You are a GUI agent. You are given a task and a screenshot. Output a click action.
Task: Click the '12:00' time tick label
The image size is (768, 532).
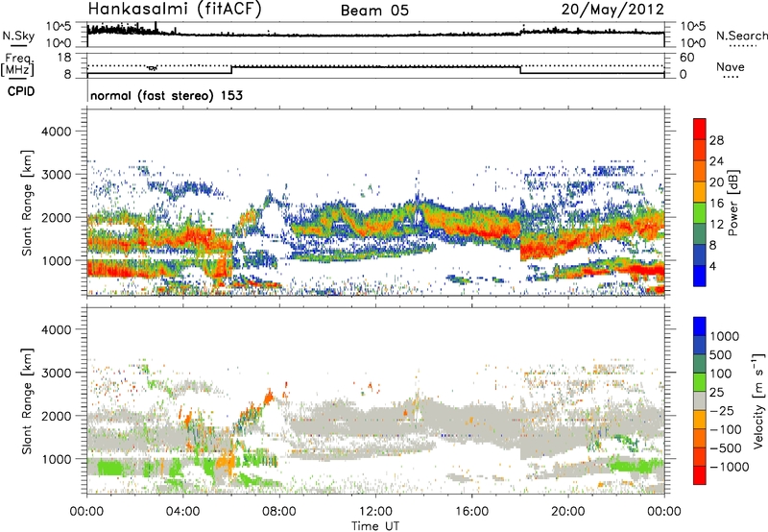pyautogui.click(x=375, y=512)
